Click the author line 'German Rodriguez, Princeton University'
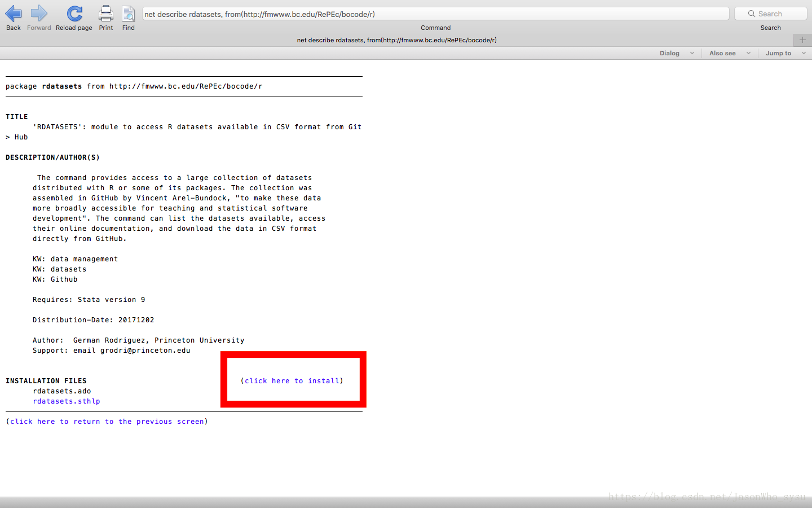The width and height of the screenshot is (812, 508). [138, 340]
